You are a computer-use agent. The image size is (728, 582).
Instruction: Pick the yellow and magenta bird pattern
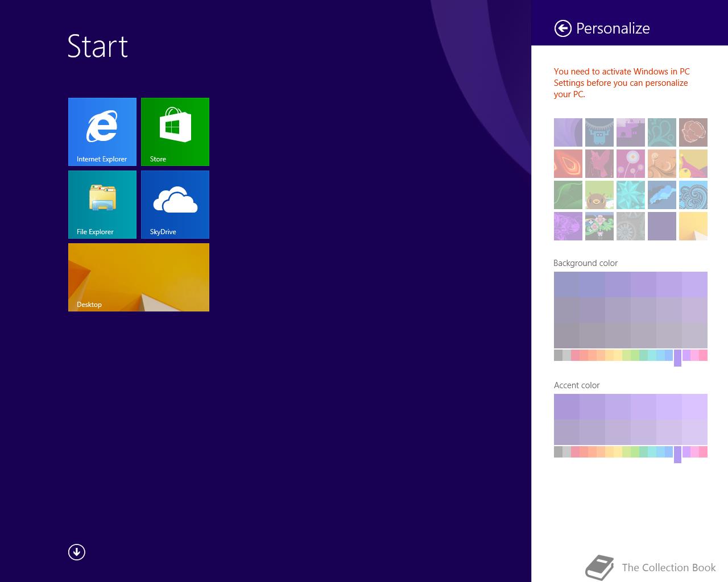[x=693, y=164]
